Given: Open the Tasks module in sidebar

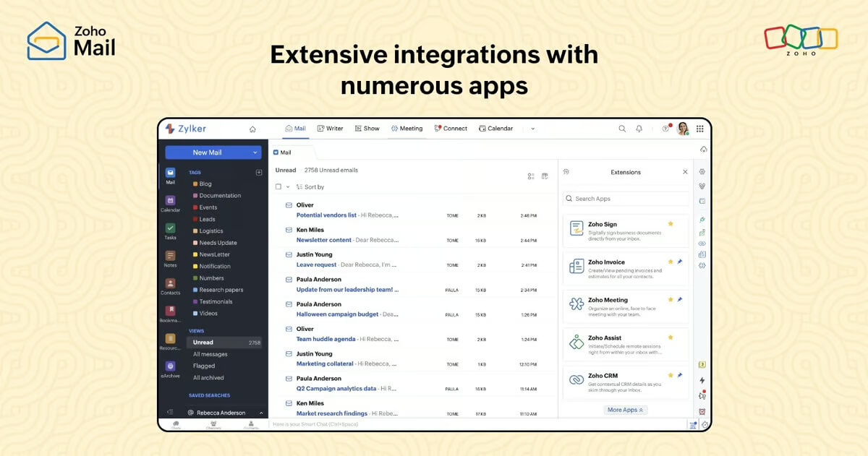Looking at the screenshot, I should (x=170, y=231).
